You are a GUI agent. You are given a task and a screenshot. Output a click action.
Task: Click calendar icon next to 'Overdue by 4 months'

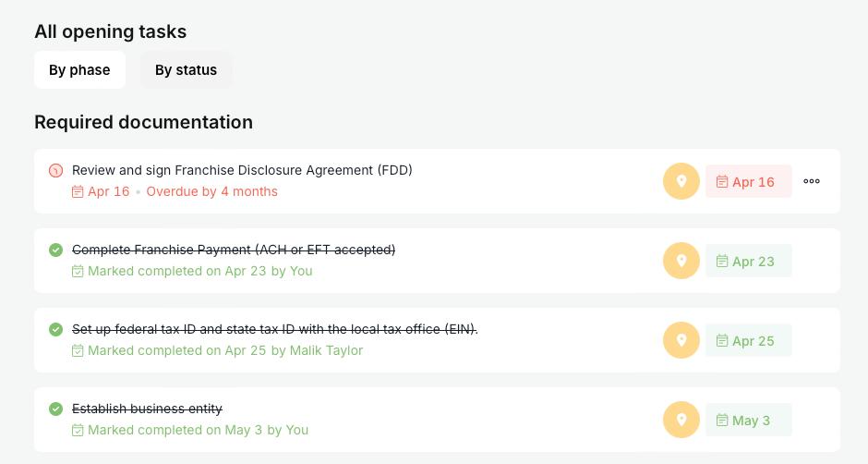pyautogui.click(x=78, y=191)
